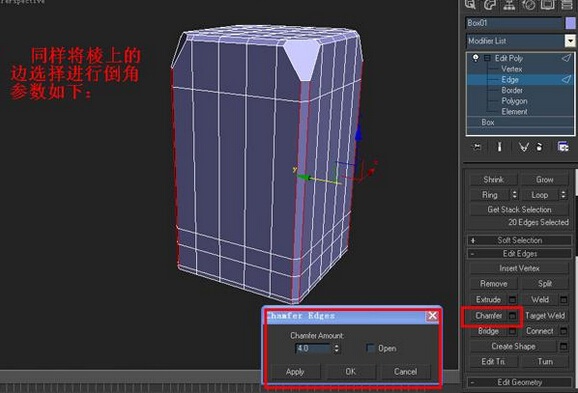Click the Turn button
Image resolution: width=578 pixels, height=393 pixels.
(544, 361)
